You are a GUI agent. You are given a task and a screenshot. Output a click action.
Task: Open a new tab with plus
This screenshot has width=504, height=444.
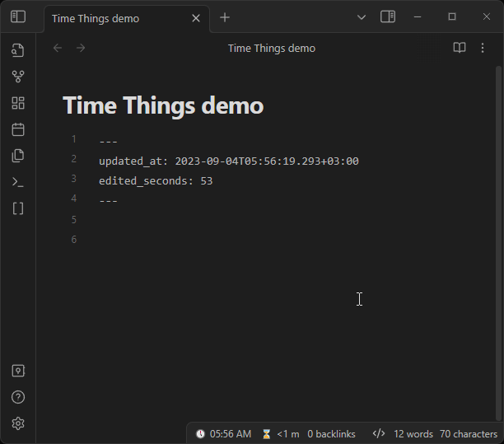225,17
